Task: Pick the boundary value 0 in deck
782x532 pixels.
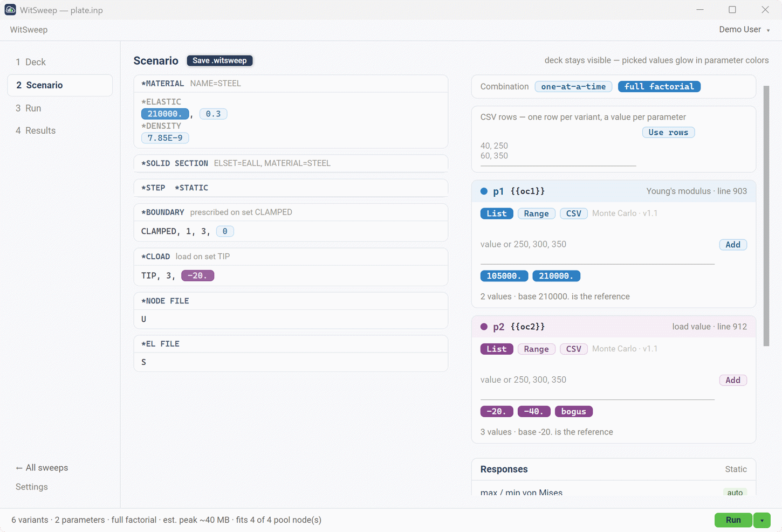Action: [225, 231]
